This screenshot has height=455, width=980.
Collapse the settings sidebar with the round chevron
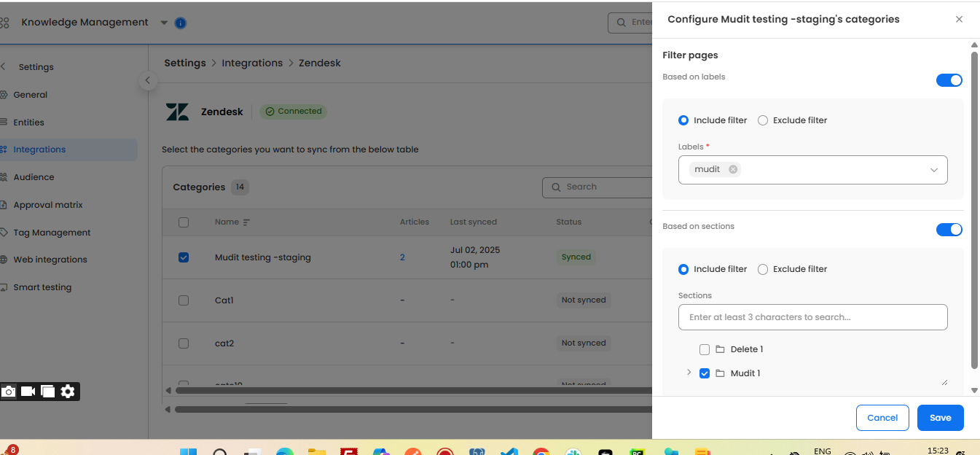pyautogui.click(x=148, y=80)
